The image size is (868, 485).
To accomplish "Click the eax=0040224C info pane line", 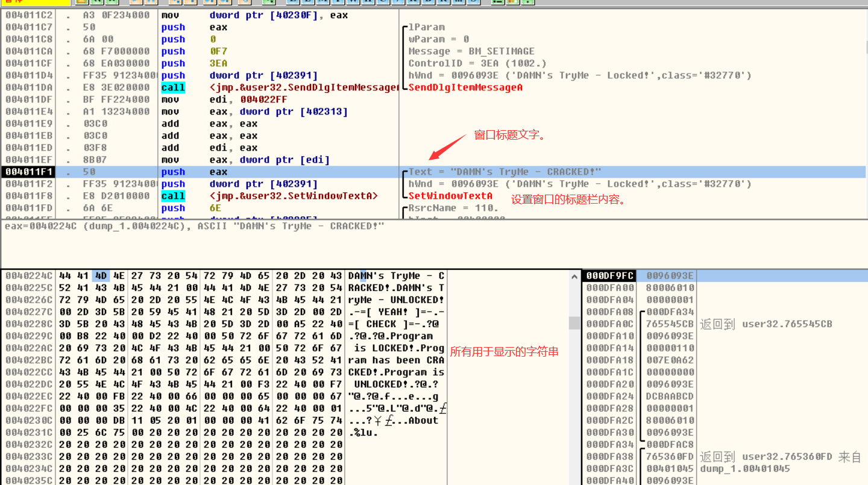I will pyautogui.click(x=195, y=226).
